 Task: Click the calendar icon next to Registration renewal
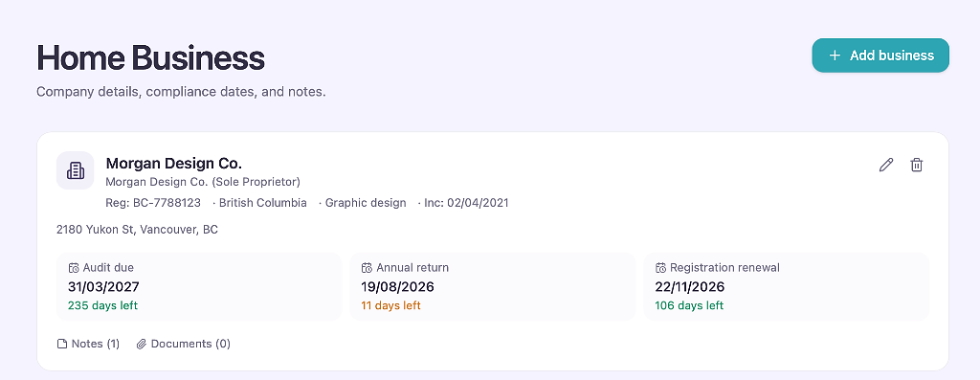(x=660, y=268)
